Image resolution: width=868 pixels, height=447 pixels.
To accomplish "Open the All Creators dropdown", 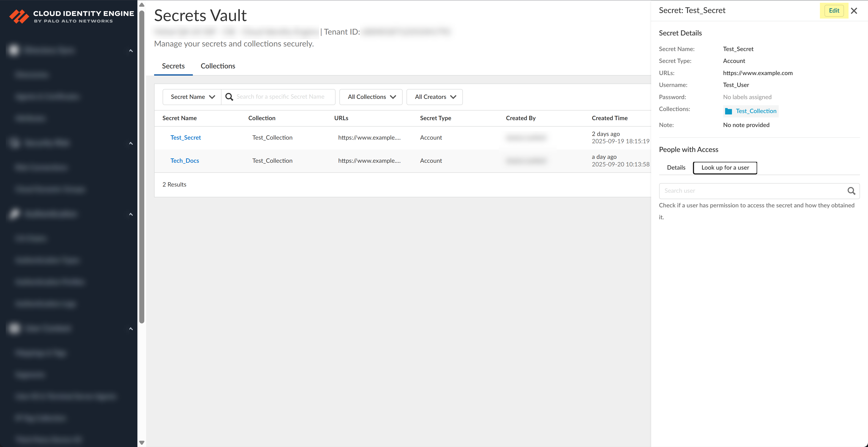I will 435,97.
